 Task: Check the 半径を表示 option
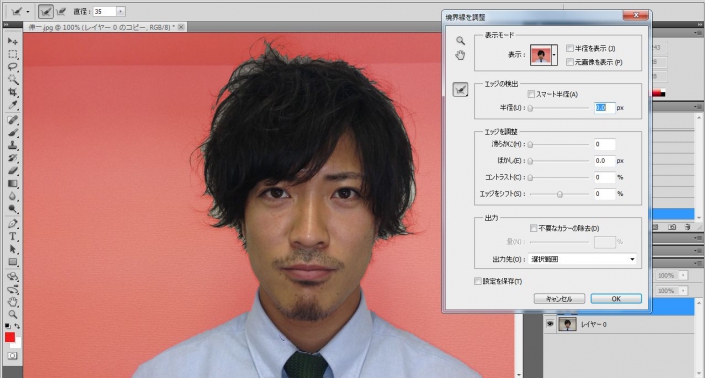click(x=570, y=48)
